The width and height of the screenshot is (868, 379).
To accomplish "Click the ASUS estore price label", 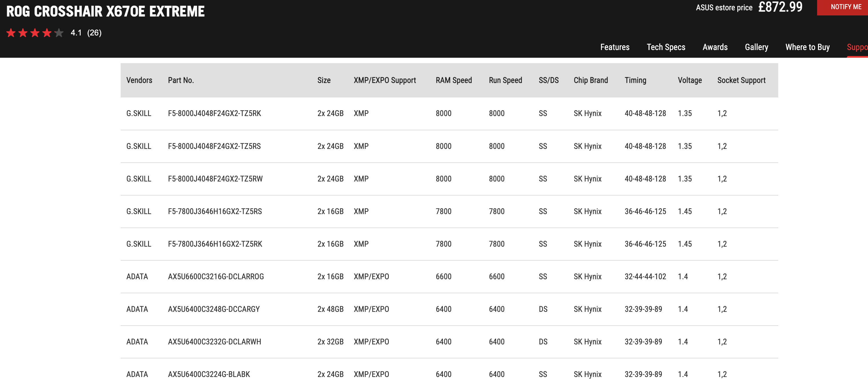I will tap(724, 8).
